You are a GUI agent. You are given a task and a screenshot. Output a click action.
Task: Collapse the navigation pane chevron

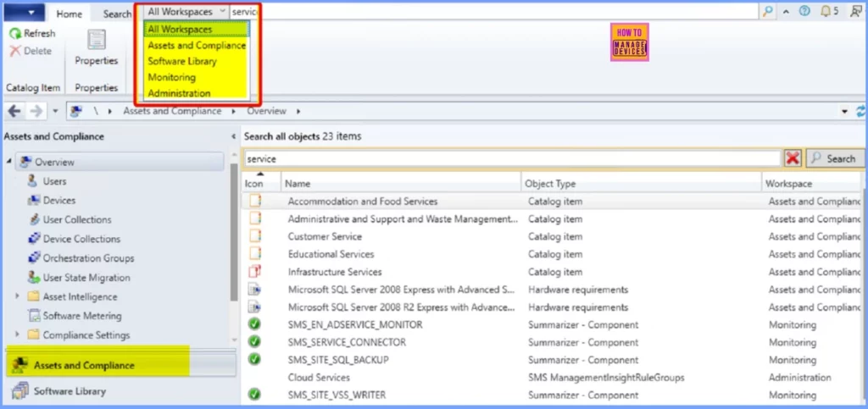(233, 136)
